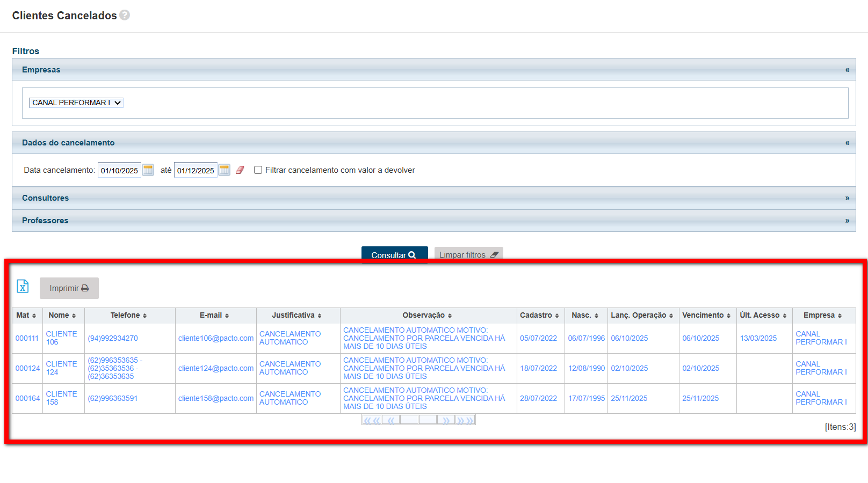Expand the Consultores filter section
This screenshot has height=483, width=868.
pyautogui.click(x=847, y=198)
